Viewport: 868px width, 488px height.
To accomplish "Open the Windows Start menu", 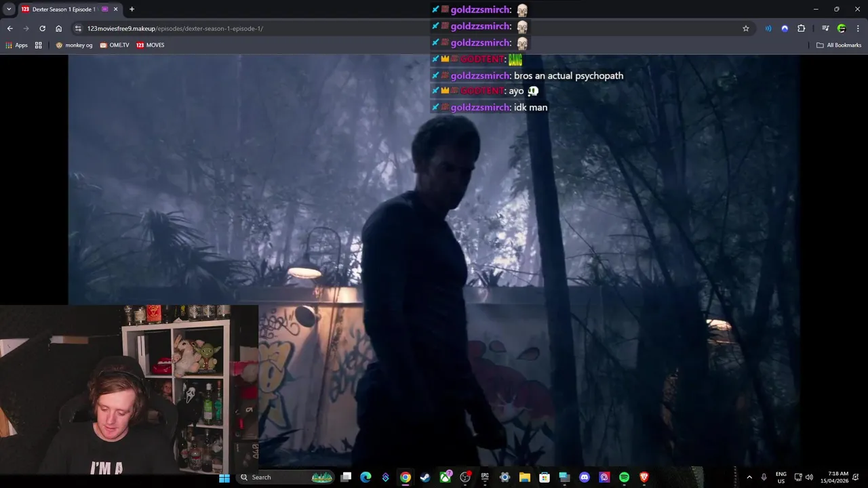I will click(x=224, y=477).
